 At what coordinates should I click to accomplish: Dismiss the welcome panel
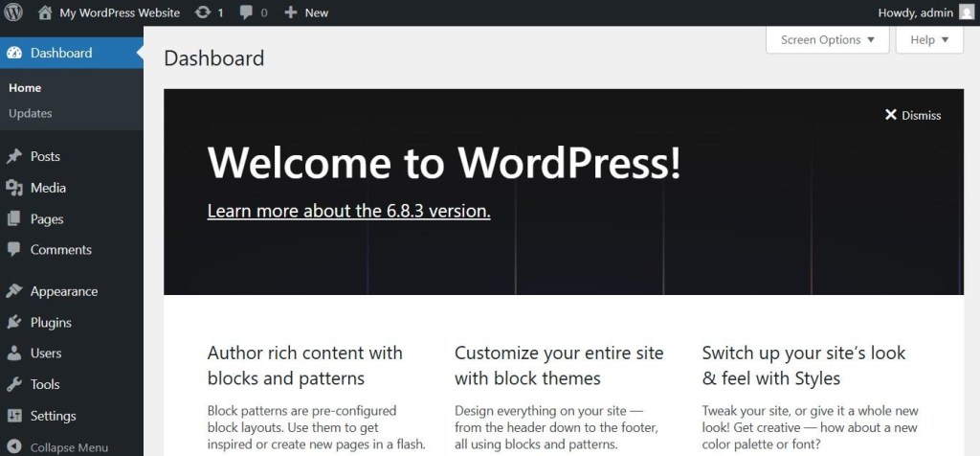click(913, 115)
